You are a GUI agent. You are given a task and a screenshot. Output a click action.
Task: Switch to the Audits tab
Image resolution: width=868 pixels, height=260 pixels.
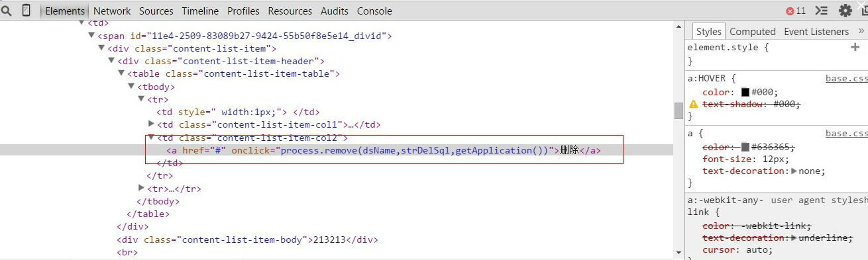click(x=335, y=11)
